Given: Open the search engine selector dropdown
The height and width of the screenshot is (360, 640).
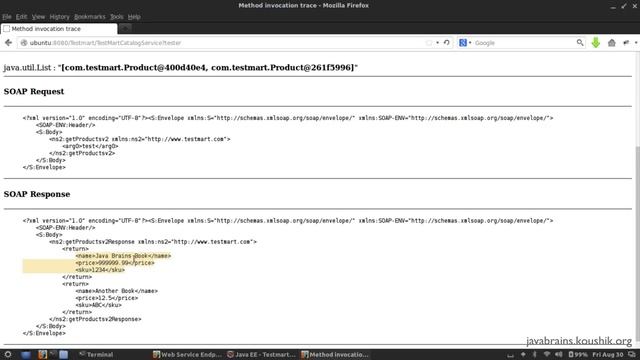Looking at the screenshot, I should point(465,42).
